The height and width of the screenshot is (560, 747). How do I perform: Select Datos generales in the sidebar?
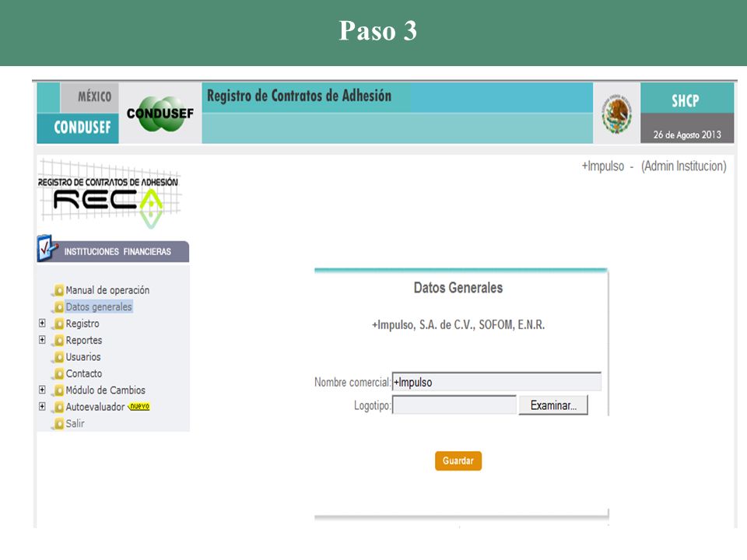point(99,306)
